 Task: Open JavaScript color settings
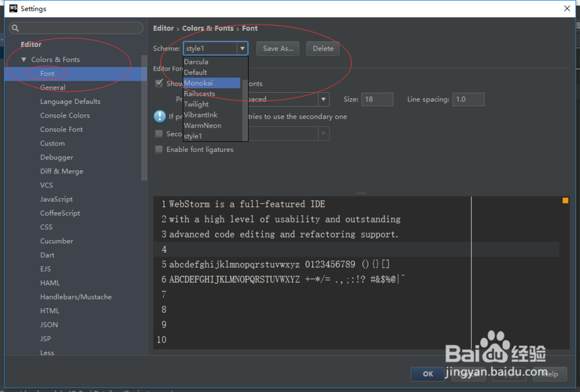(56, 199)
